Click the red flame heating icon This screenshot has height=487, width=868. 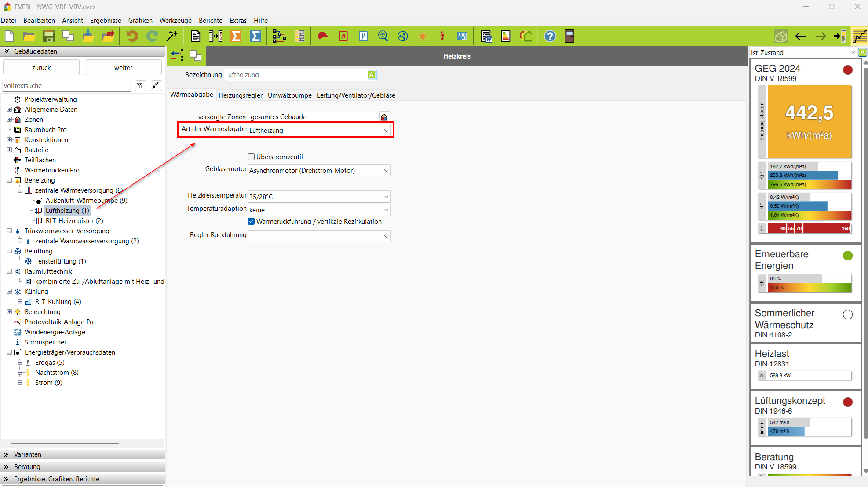[x=343, y=36]
